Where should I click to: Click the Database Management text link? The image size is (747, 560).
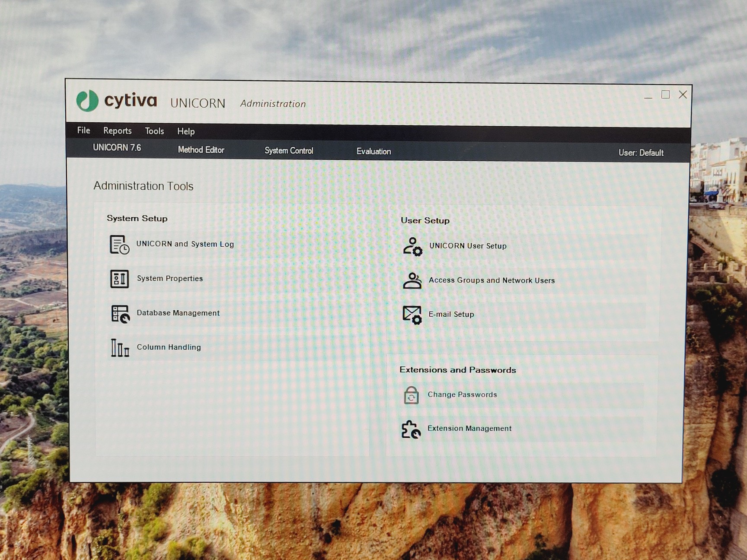(x=178, y=313)
